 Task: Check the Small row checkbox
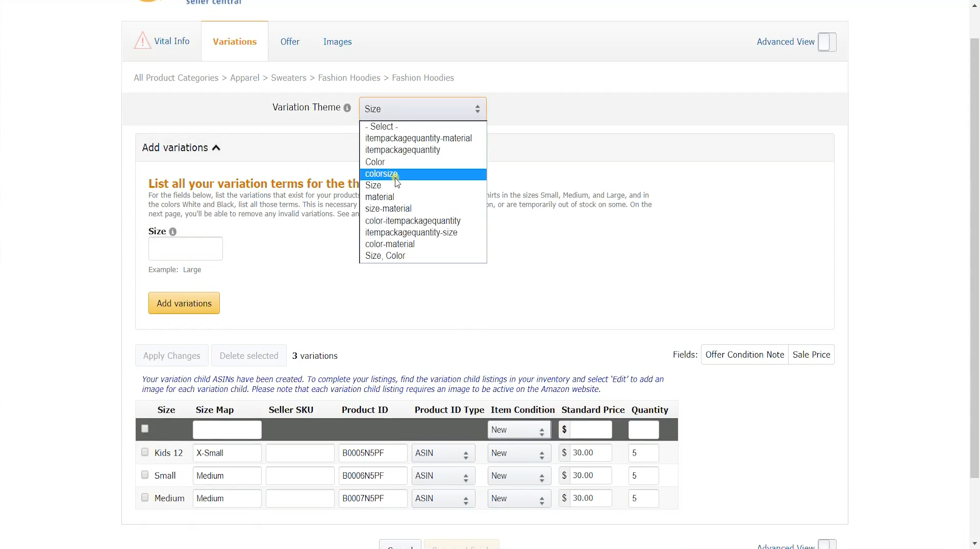(145, 475)
